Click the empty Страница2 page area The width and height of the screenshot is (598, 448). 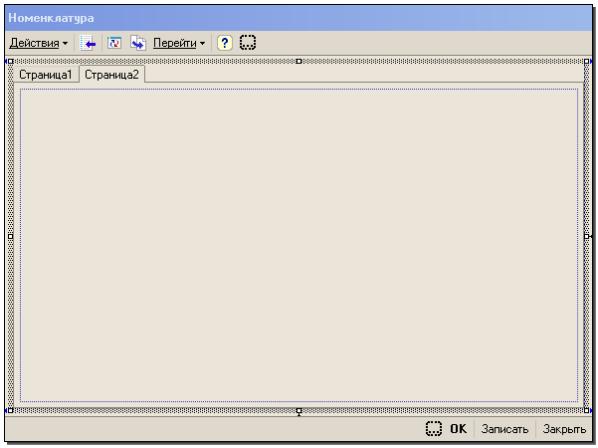(299, 245)
